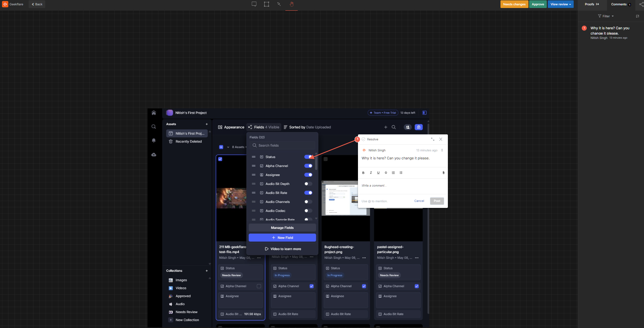Open search from the left sidebar
Screen dimensions: 644x328
pyautogui.click(x=154, y=126)
